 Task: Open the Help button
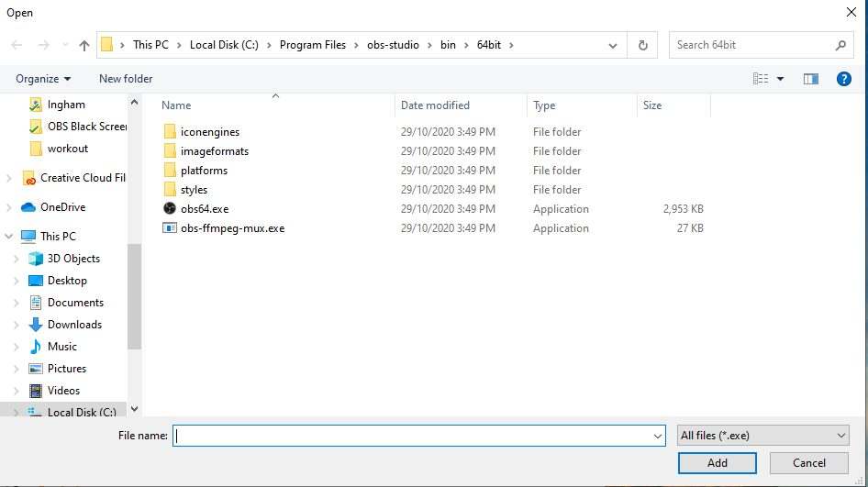(x=843, y=79)
